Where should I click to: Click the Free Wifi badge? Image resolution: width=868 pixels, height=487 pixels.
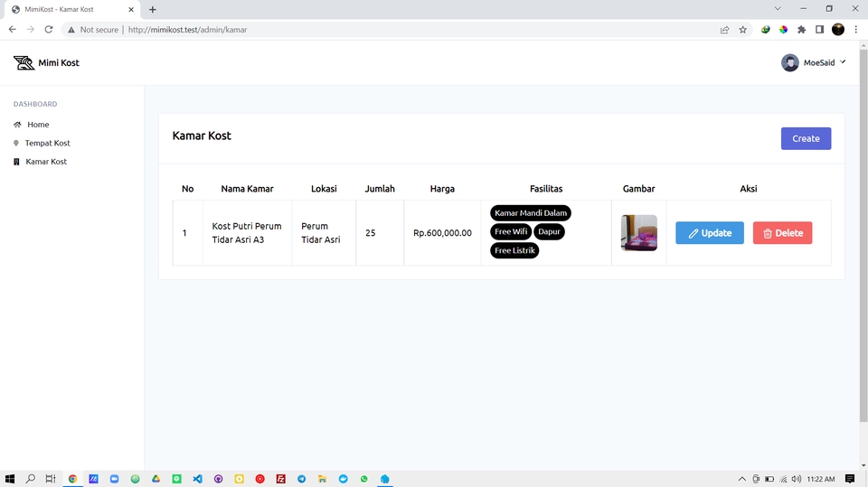click(x=510, y=232)
